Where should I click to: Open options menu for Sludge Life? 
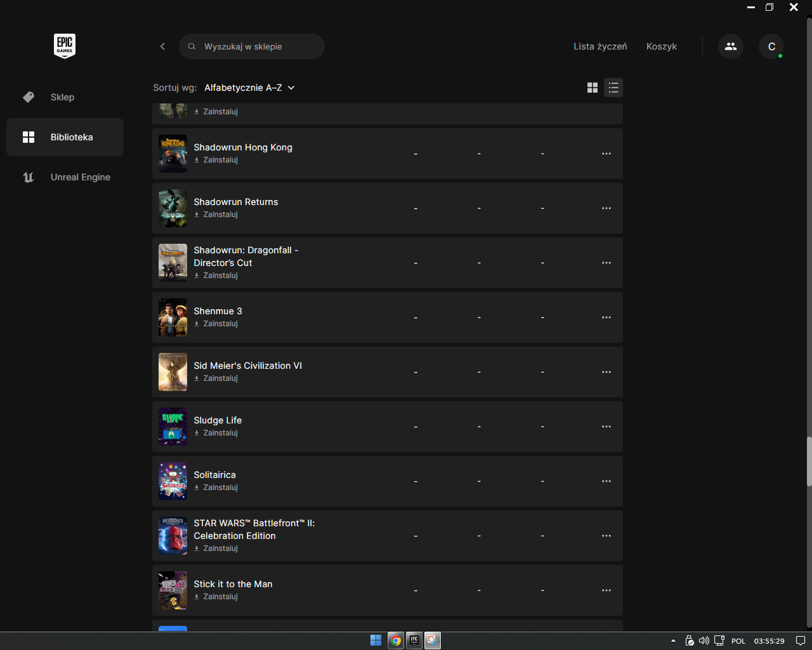[x=606, y=427]
